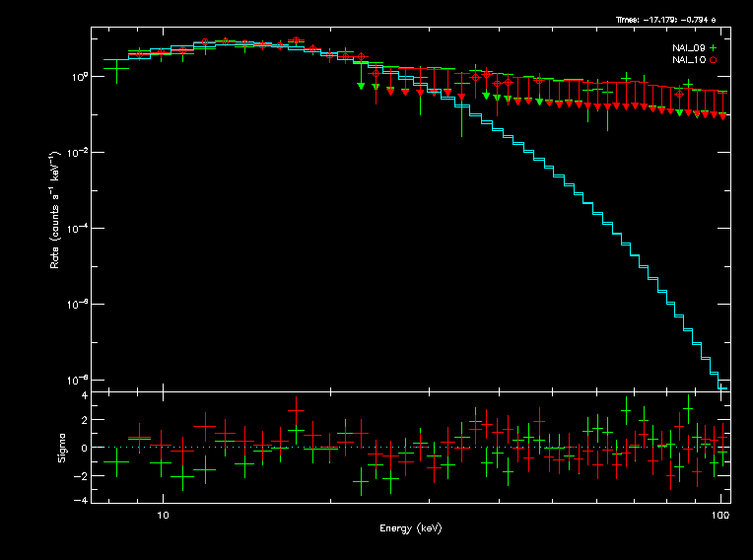
Task: Click the green plus marker beside NAI_09
Action: click(713, 48)
